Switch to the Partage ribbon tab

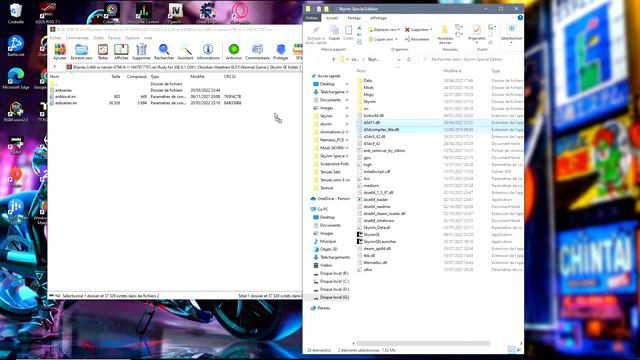point(354,18)
